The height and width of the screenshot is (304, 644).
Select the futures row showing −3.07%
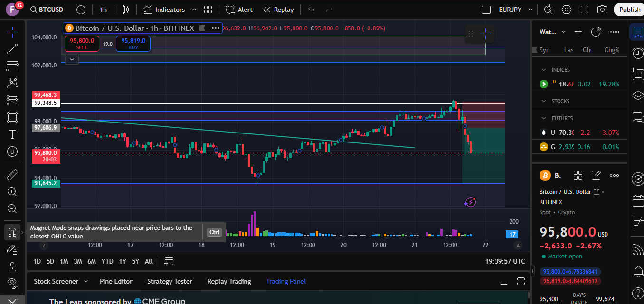(579, 133)
